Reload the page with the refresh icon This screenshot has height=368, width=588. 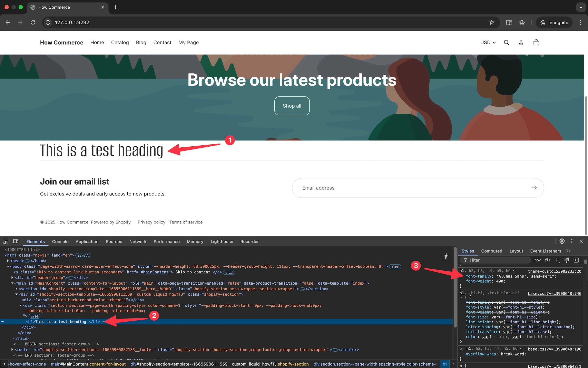pyautogui.click(x=33, y=22)
